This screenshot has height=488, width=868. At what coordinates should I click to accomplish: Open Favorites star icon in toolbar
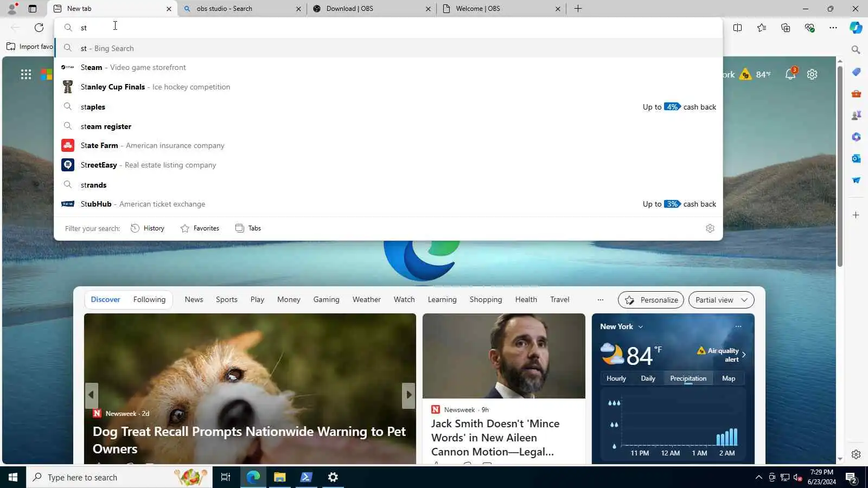[762, 28]
